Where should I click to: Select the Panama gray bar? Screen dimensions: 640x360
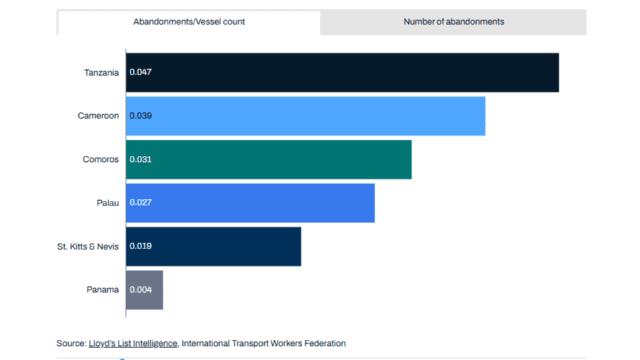point(144,290)
